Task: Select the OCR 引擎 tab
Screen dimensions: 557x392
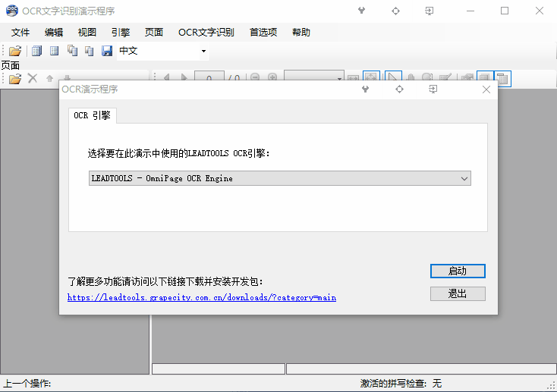Action: click(92, 115)
